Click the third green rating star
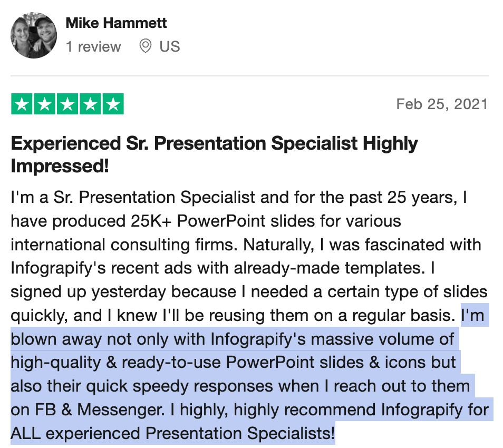 click(67, 104)
